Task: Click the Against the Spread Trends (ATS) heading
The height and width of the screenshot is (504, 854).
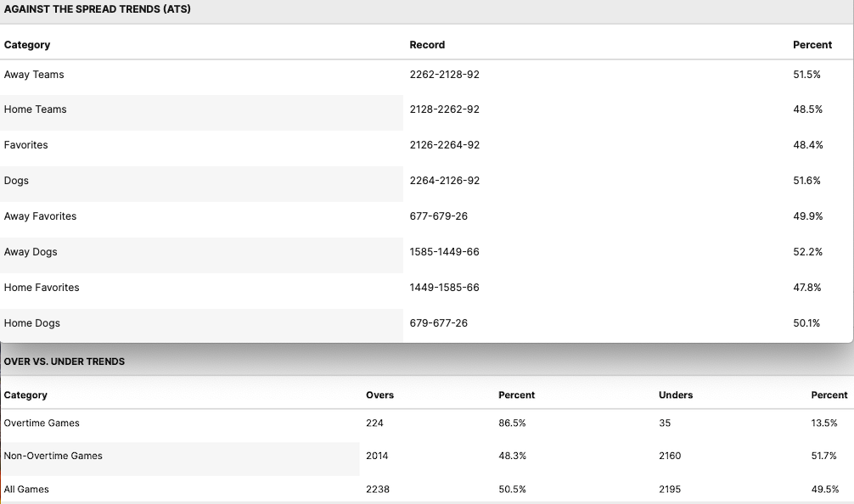Action: tap(97, 9)
